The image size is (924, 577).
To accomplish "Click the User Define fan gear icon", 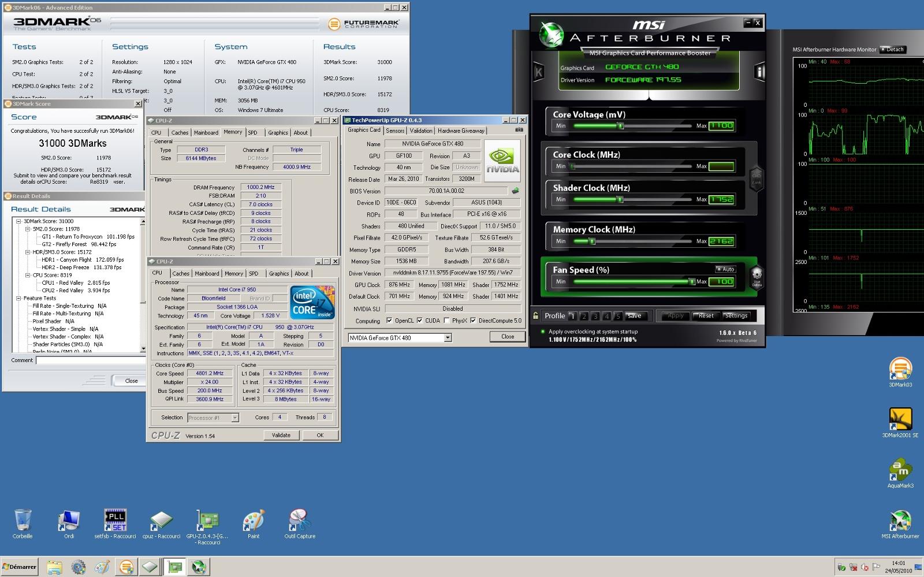I will [x=757, y=277].
